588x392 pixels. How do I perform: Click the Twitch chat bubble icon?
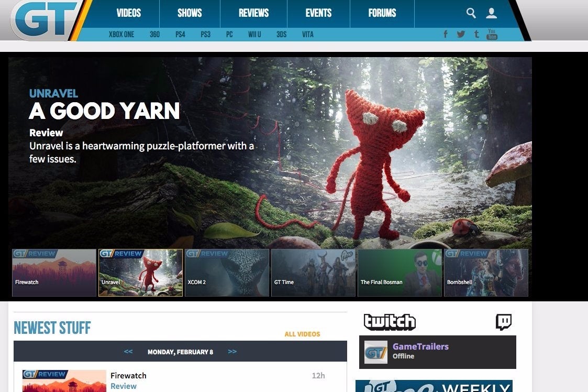click(504, 322)
